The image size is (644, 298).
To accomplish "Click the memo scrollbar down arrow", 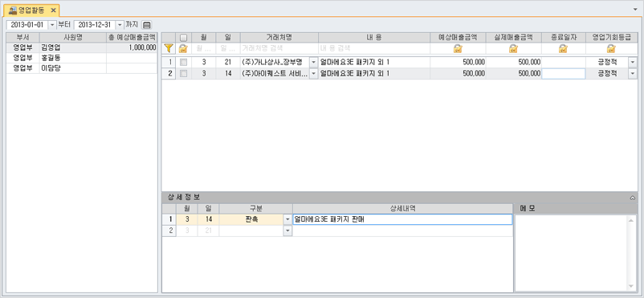I will 631,286.
